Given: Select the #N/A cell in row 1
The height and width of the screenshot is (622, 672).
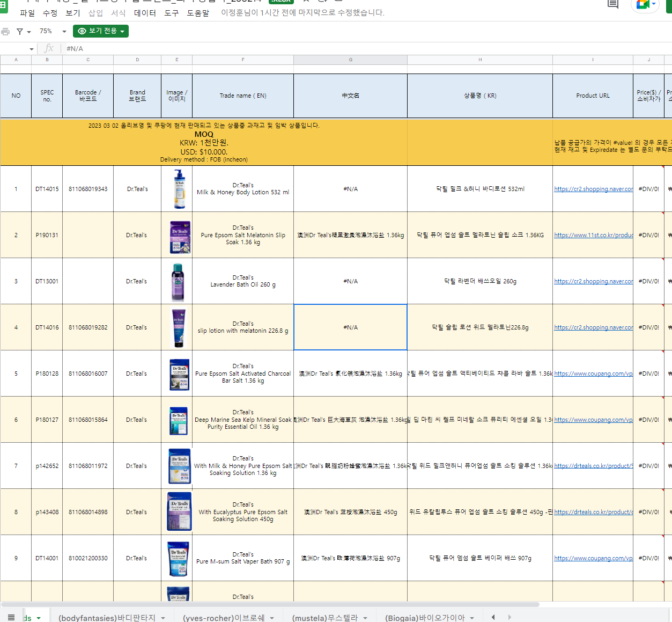Looking at the screenshot, I should click(351, 189).
